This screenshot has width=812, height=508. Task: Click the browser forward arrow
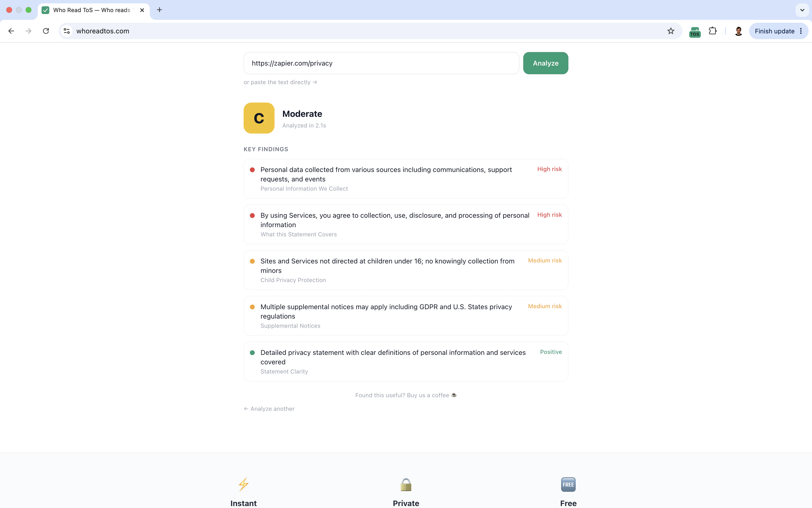point(29,31)
